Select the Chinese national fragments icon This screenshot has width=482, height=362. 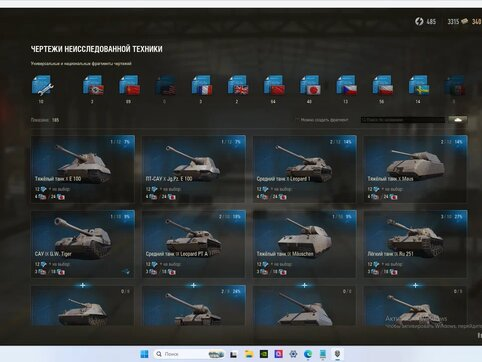click(x=274, y=85)
